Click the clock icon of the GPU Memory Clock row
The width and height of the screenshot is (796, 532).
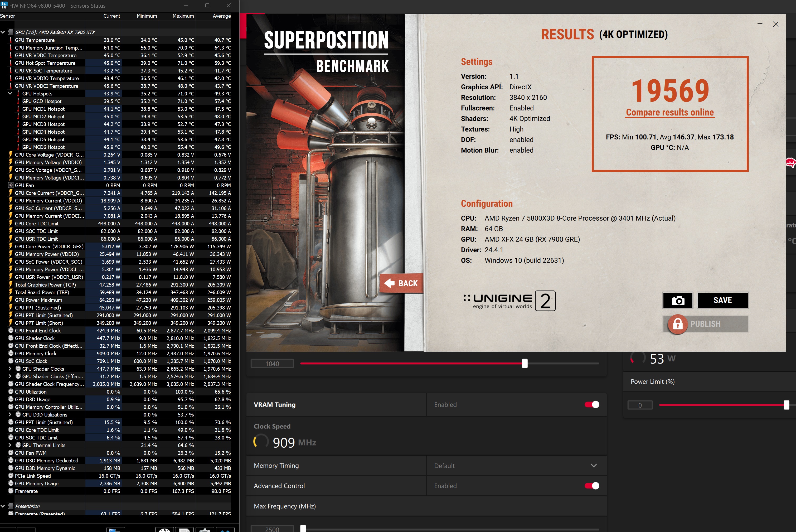click(x=11, y=354)
